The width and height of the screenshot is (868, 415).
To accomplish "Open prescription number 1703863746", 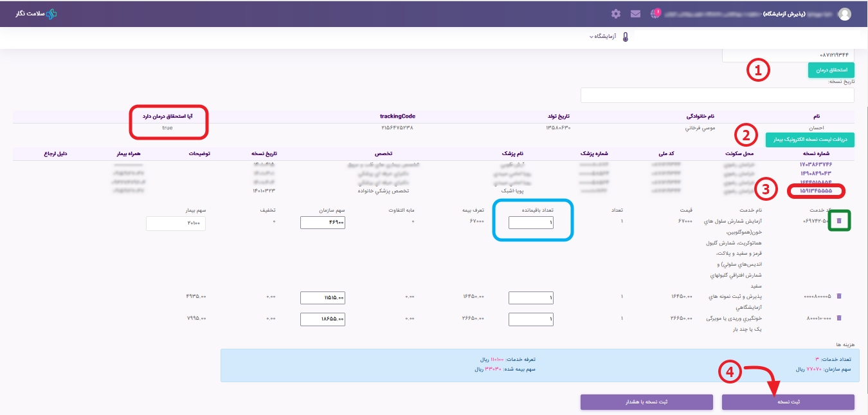I will pos(816,165).
